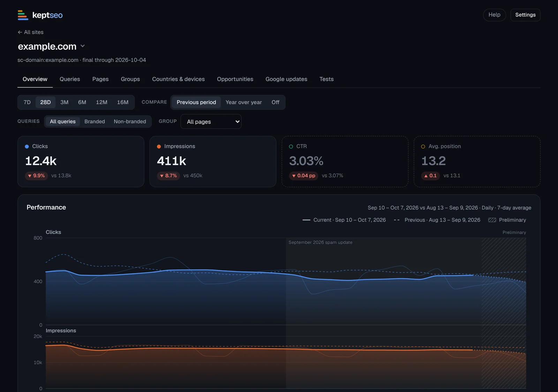Toggle the Impressions metric card
This screenshot has width=558, height=392.
[213, 162]
